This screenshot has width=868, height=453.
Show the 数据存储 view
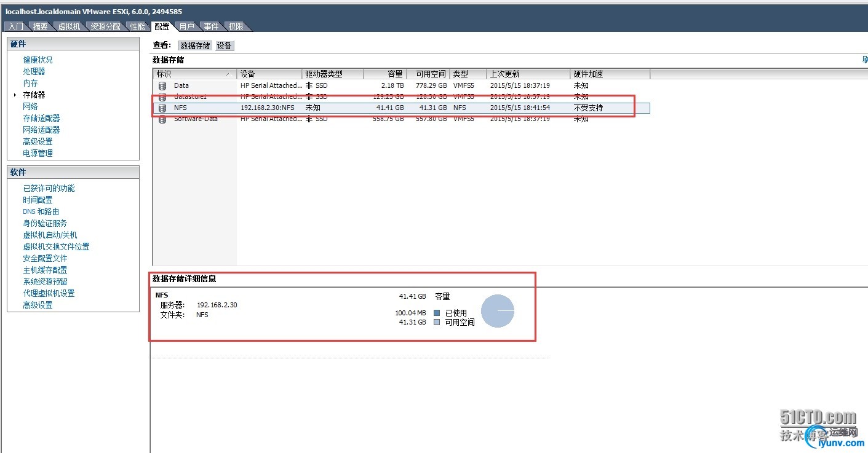point(195,46)
